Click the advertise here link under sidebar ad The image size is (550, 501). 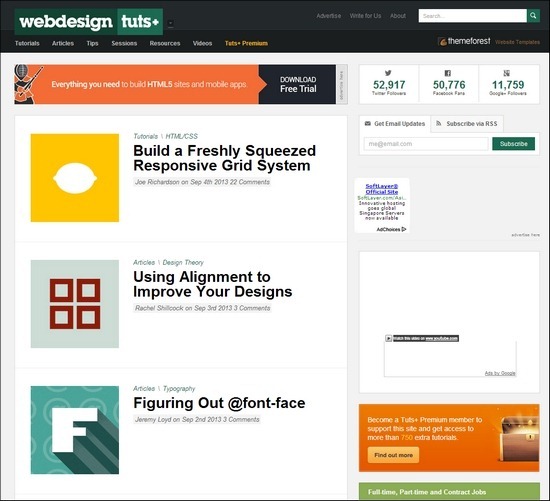[525, 235]
